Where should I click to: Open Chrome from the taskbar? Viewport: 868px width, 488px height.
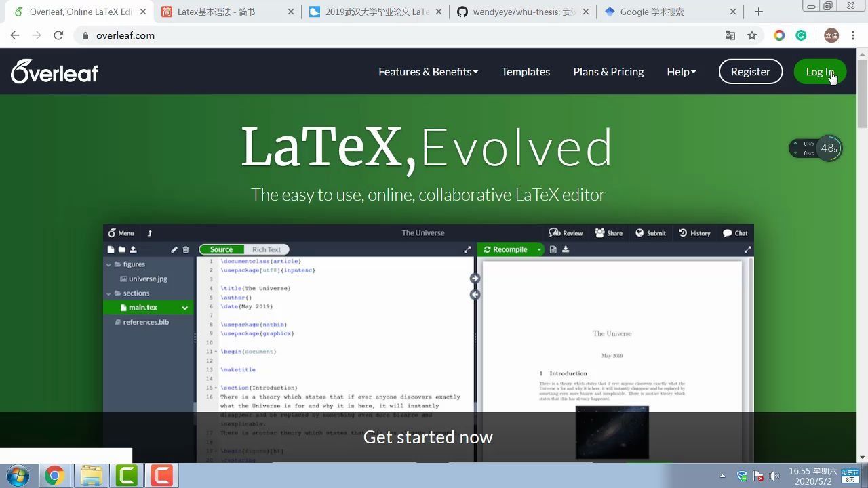tap(54, 476)
